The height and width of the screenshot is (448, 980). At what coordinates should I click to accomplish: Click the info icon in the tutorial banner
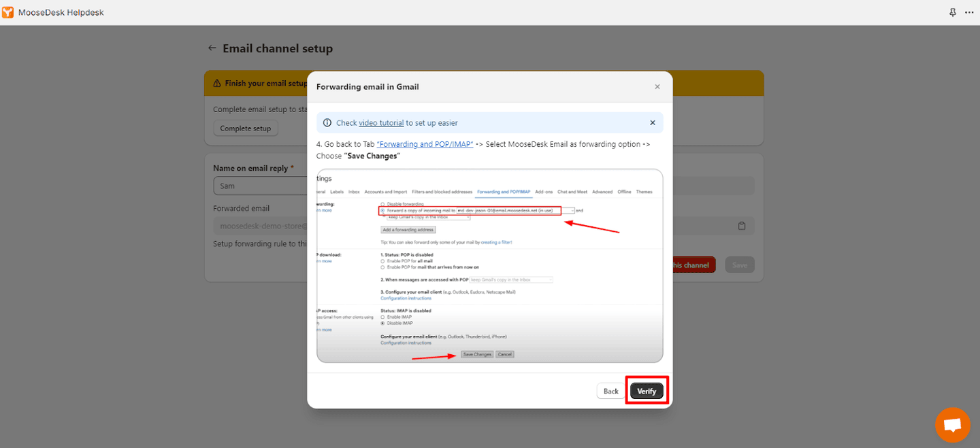pyautogui.click(x=327, y=123)
